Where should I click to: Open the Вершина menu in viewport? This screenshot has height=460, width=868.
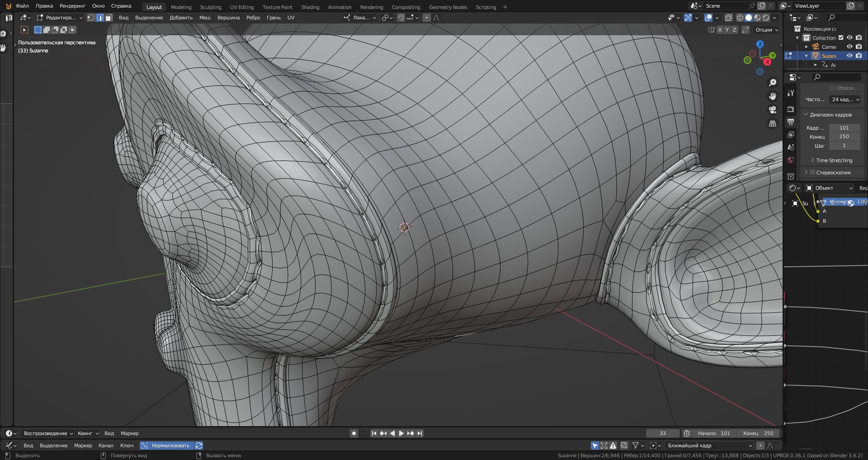pyautogui.click(x=228, y=18)
